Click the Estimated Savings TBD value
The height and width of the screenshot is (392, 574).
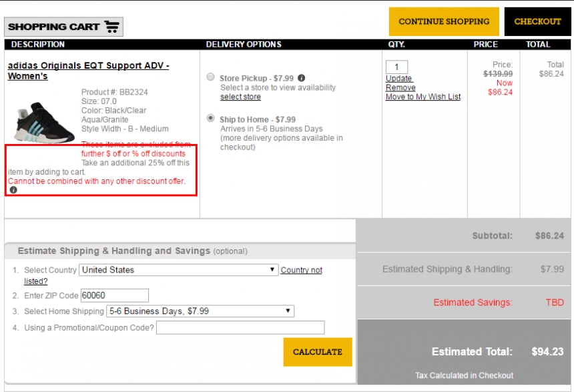pyautogui.click(x=555, y=303)
